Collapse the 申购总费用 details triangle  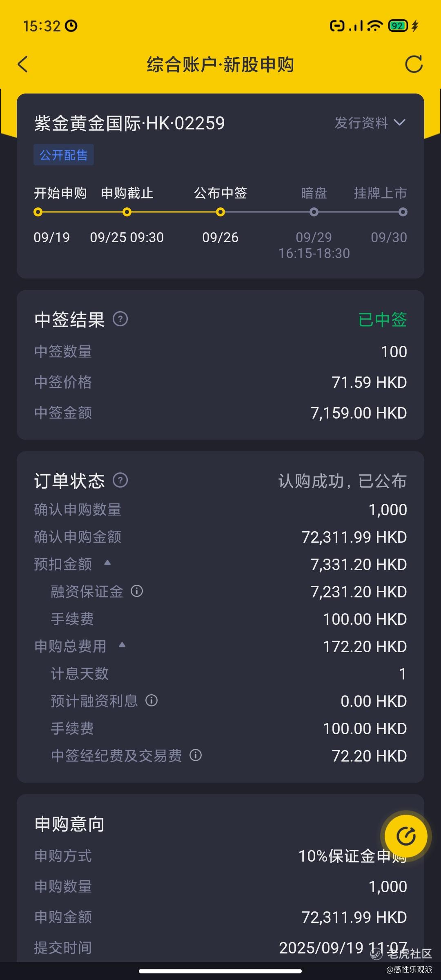coord(122,645)
